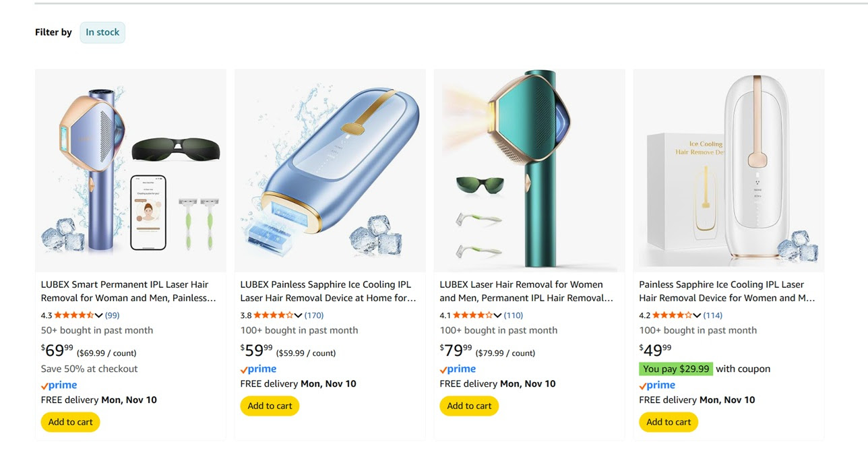Add the $69.99 LUBEX device to cart
Screen dimensions: 868x469
pyautogui.click(x=70, y=423)
